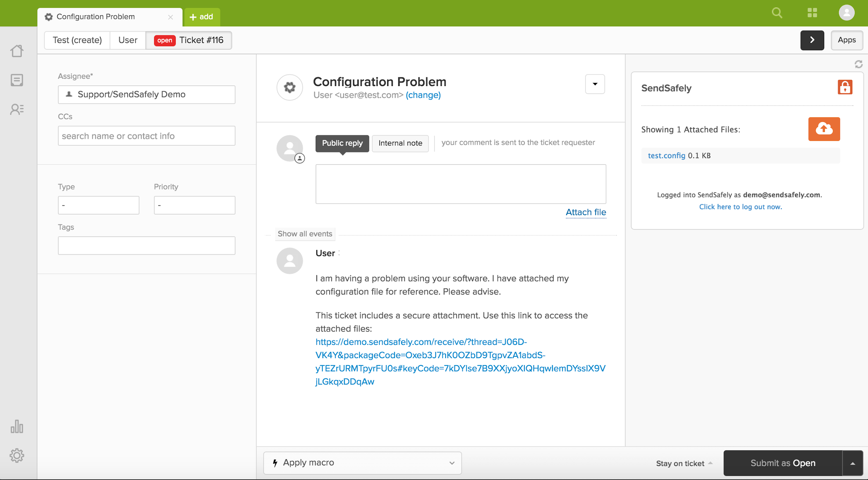Switch to the Configuration Problem tab
The width and height of the screenshot is (868, 480).
tap(110, 17)
